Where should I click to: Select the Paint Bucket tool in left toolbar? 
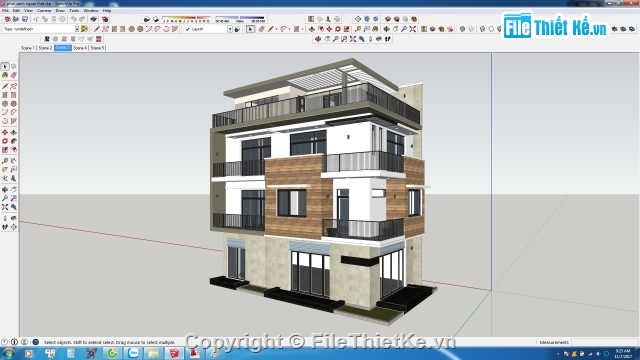[x=5, y=75]
